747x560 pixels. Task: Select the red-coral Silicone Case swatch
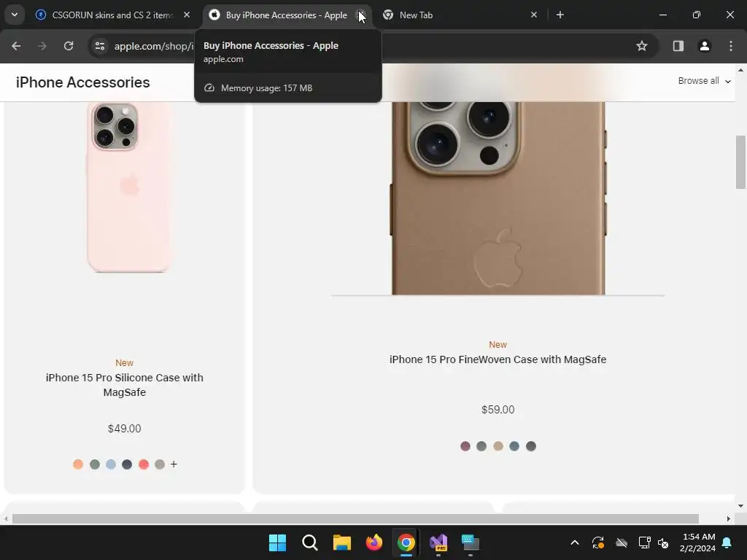(x=144, y=464)
